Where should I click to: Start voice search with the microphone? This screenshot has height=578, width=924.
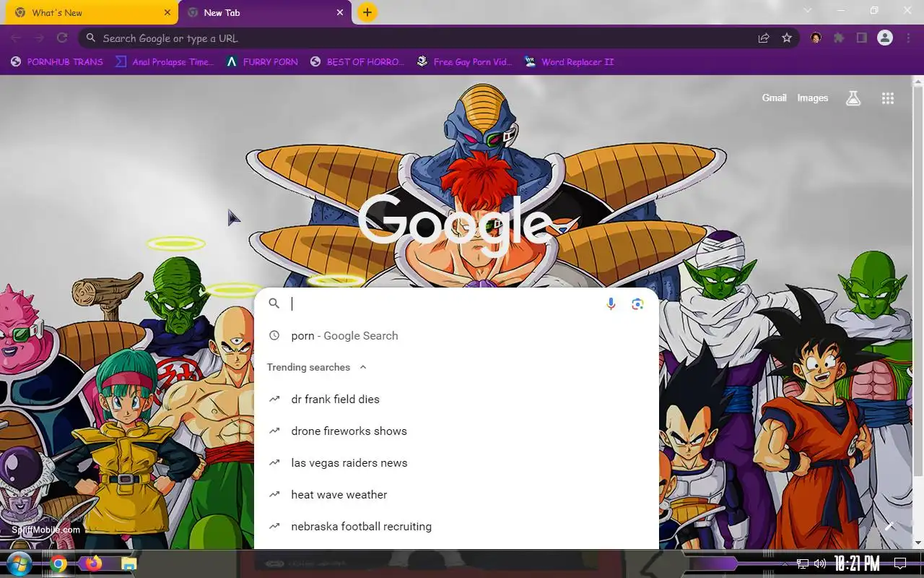pyautogui.click(x=611, y=304)
